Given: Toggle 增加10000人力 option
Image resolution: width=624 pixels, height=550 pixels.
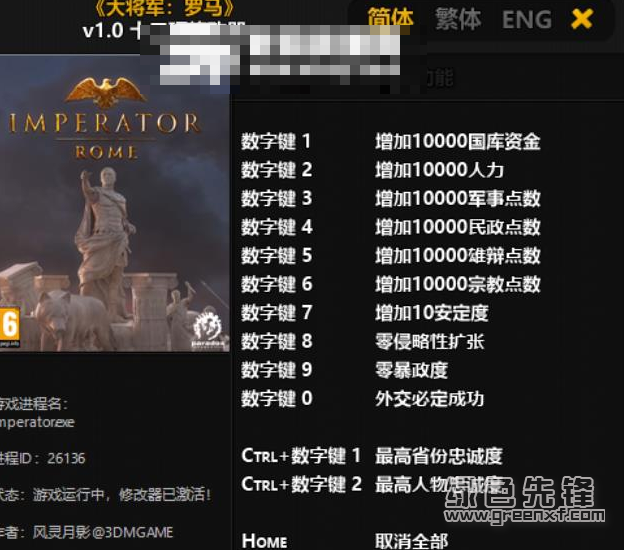Looking at the screenshot, I should coord(439,170).
